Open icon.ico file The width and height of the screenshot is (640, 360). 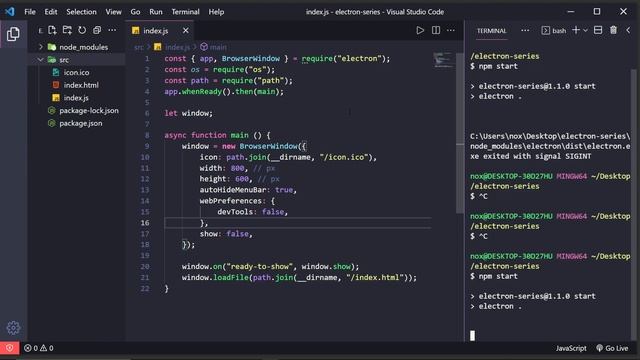click(x=77, y=72)
